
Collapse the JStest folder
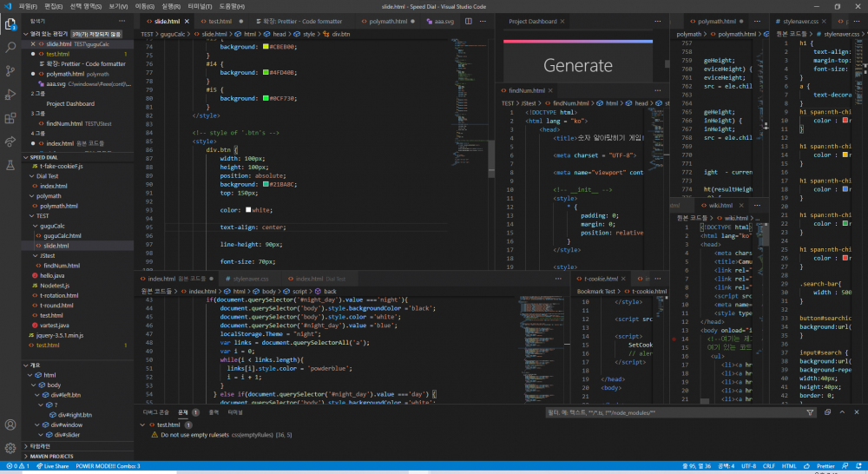36,256
